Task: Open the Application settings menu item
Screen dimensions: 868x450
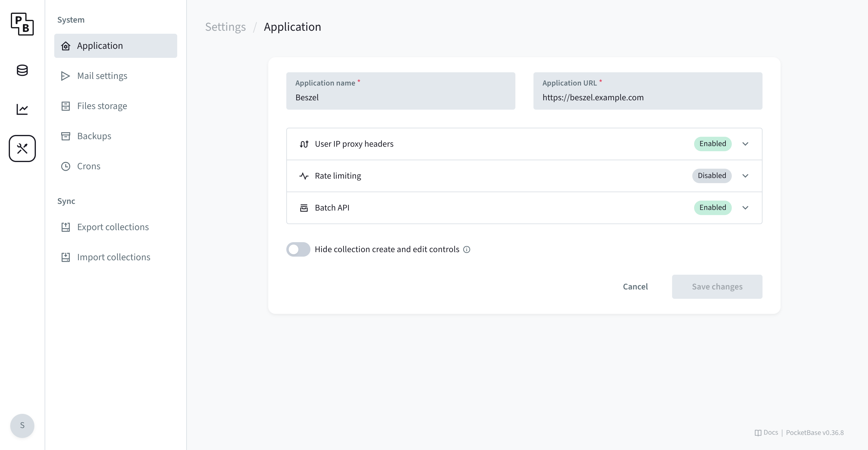Action: [x=115, y=46]
